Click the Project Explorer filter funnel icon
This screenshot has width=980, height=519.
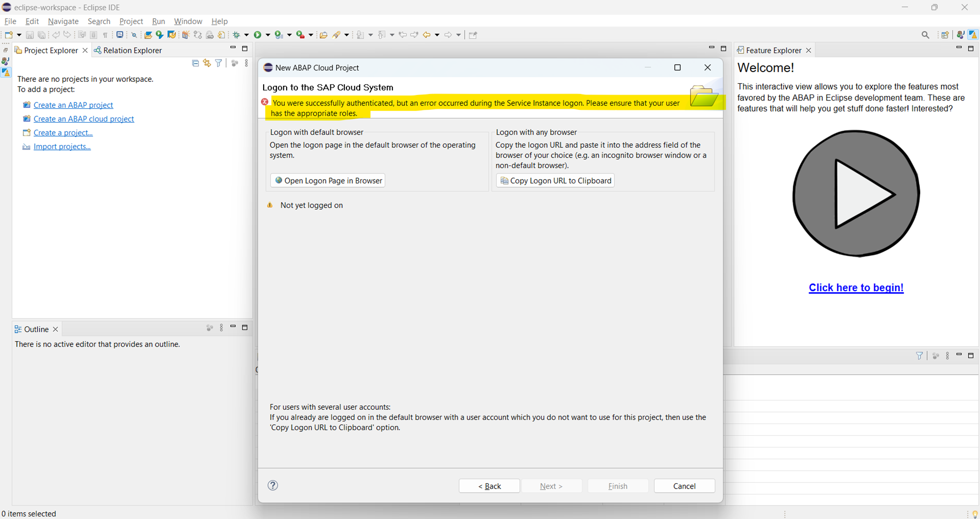(219, 63)
